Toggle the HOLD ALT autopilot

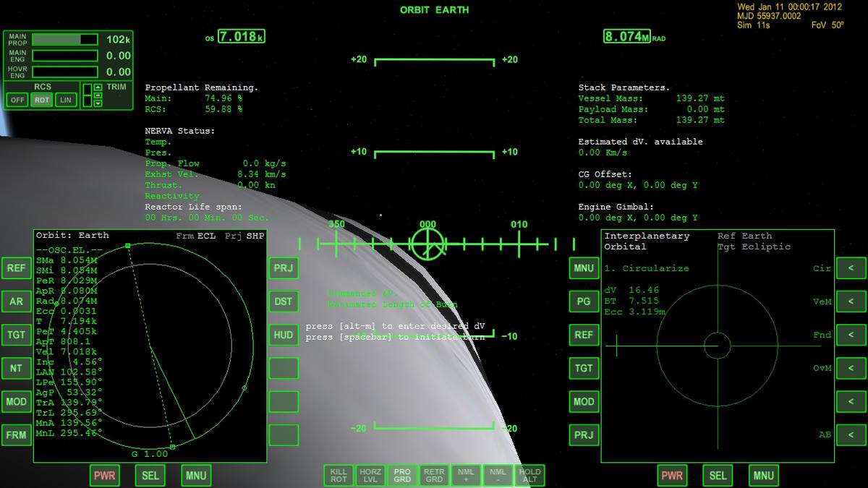coord(529,475)
